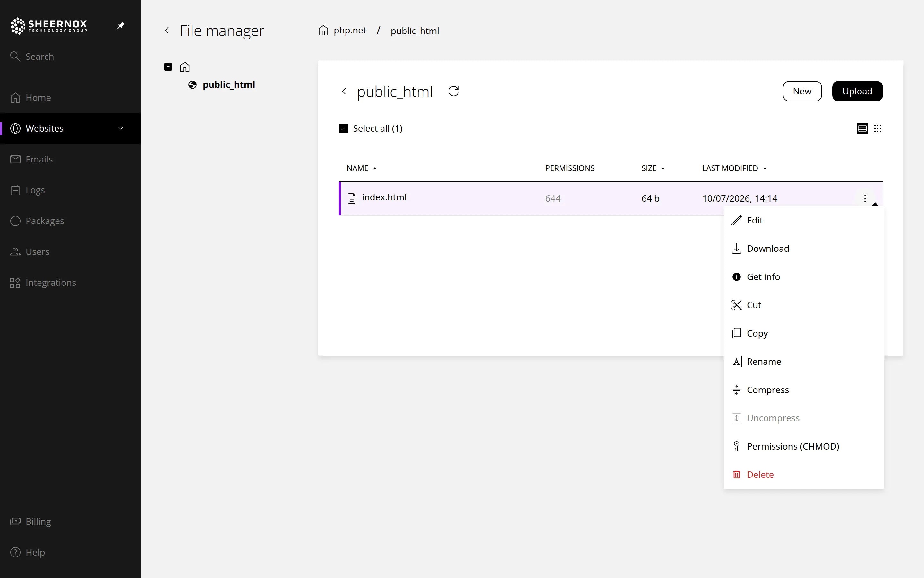
Task: Click index.html file icon
Action: point(352,198)
